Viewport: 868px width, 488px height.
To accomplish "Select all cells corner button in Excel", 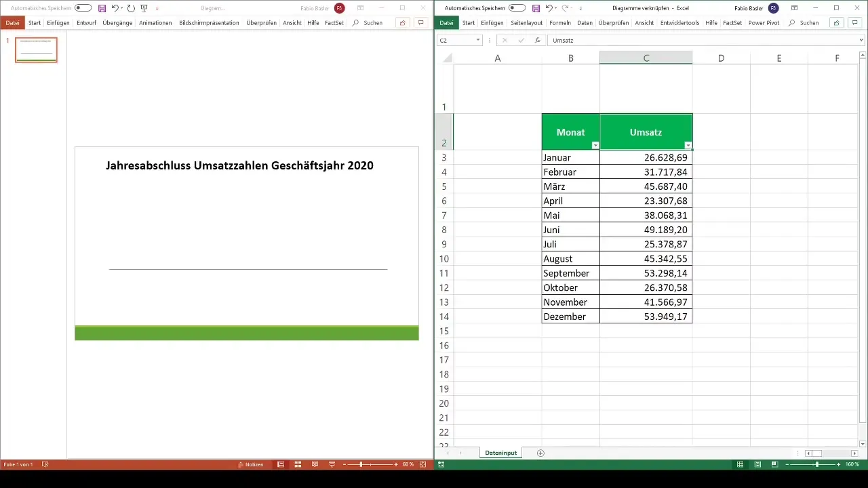I will pyautogui.click(x=446, y=58).
